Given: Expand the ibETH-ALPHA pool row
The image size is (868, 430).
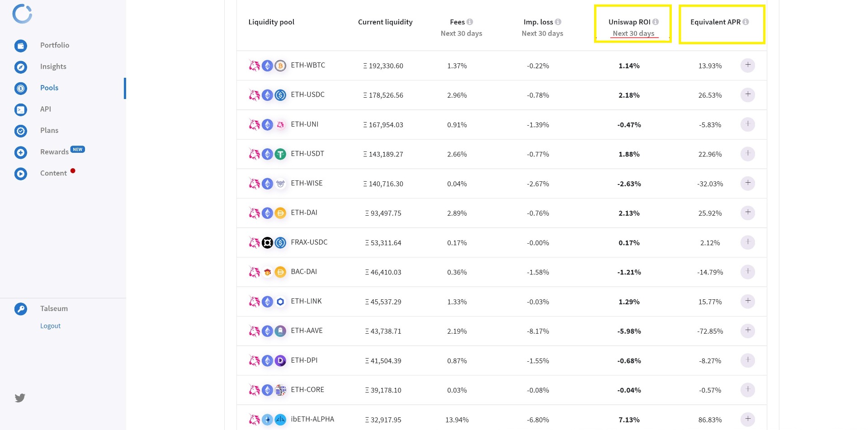Looking at the screenshot, I should (748, 419).
